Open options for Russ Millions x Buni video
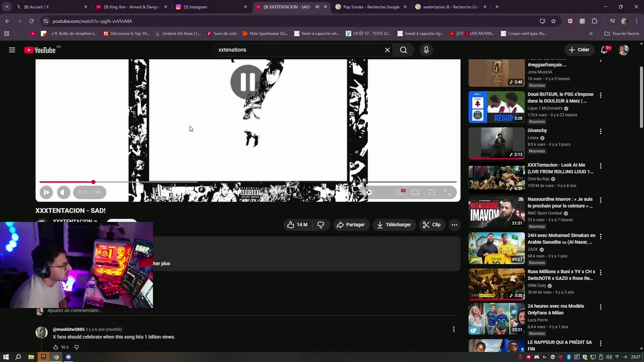 pyautogui.click(x=600, y=273)
